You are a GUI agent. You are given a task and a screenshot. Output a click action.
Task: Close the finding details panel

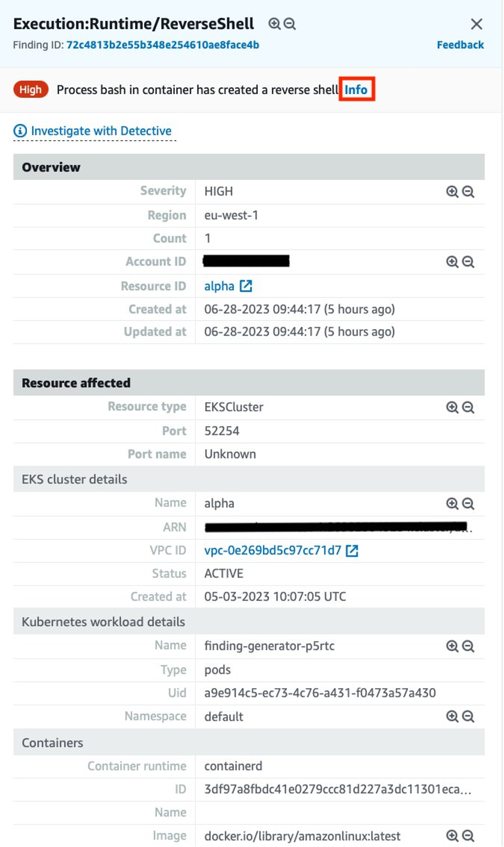point(478,24)
